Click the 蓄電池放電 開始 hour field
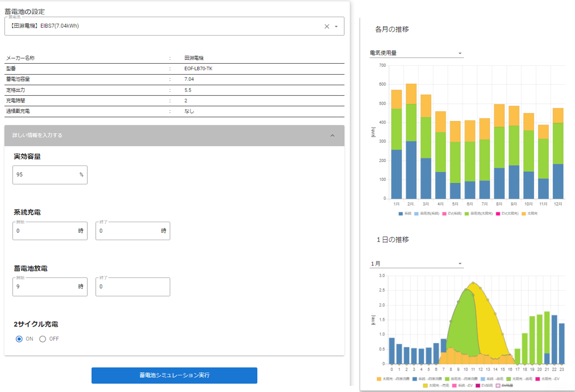Screen dimensions: 575x392 tap(50, 287)
